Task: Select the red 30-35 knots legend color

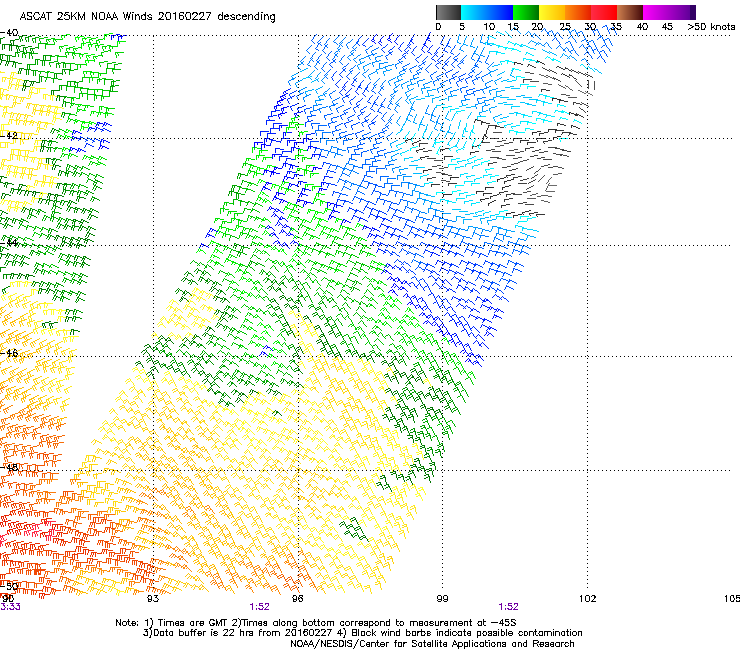Action: click(604, 12)
